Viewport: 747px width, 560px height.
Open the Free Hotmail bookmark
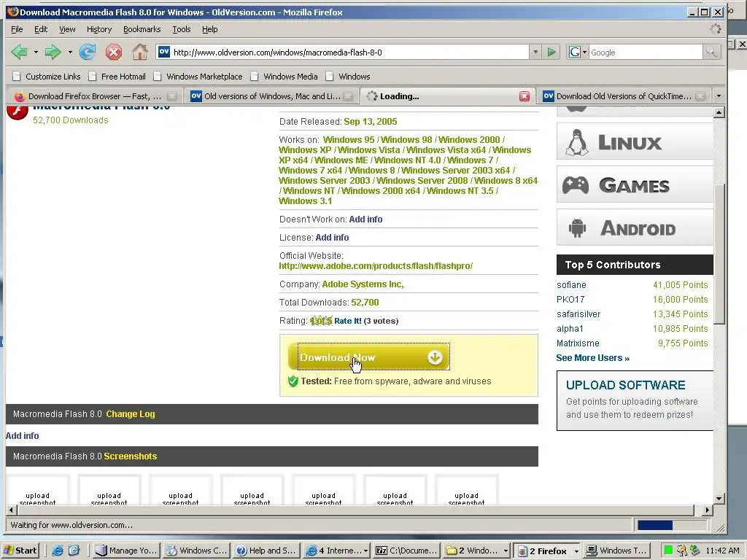(117, 76)
